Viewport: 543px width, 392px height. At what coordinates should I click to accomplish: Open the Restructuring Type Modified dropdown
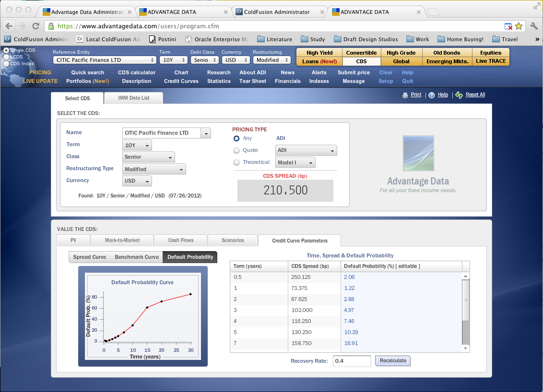click(154, 169)
